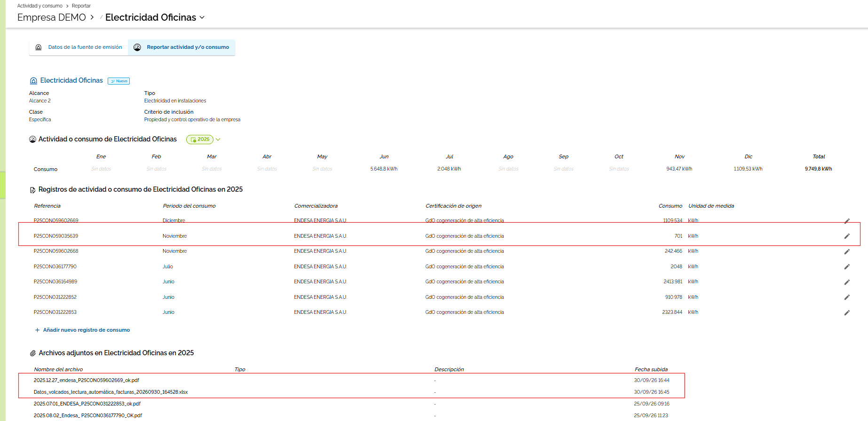Select the Jul consumption value 2.048 kWh
This screenshot has height=421, width=868.
click(449, 169)
